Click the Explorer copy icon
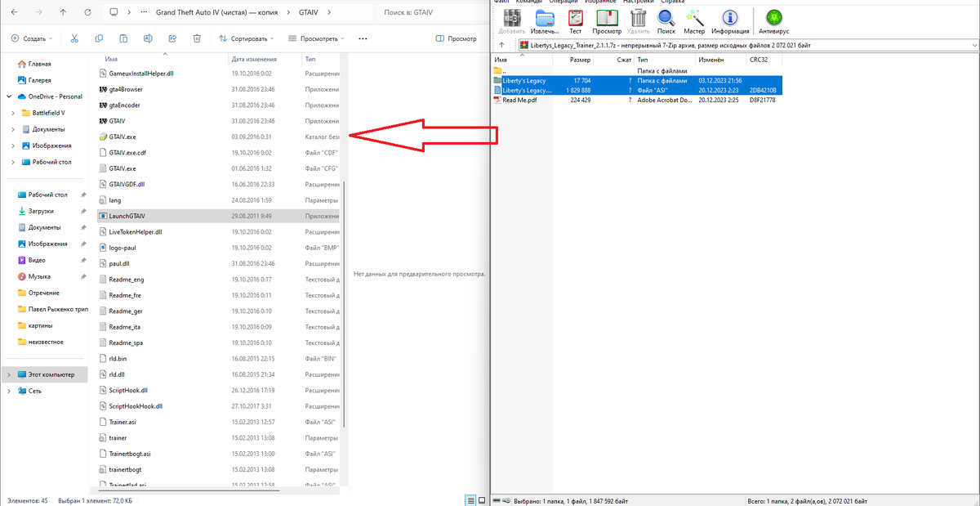The height and width of the screenshot is (506, 980). pyautogui.click(x=99, y=38)
